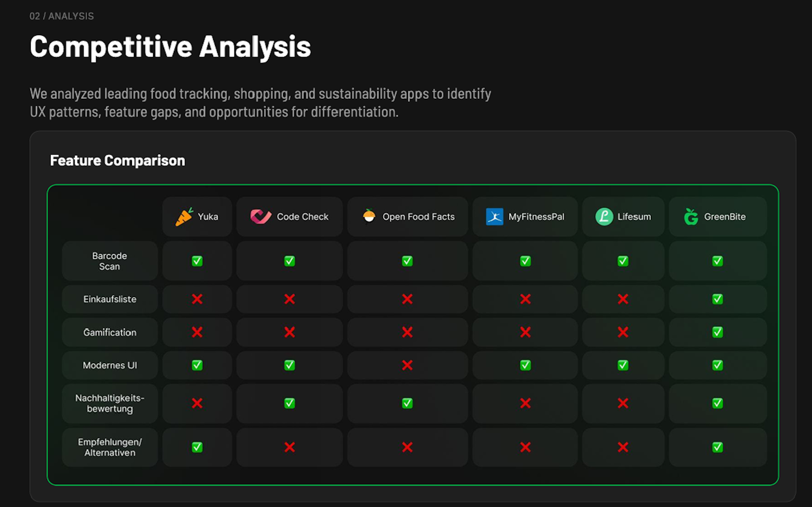This screenshot has height=507, width=812.
Task: Click the Lifesum column header text
Action: click(x=634, y=217)
